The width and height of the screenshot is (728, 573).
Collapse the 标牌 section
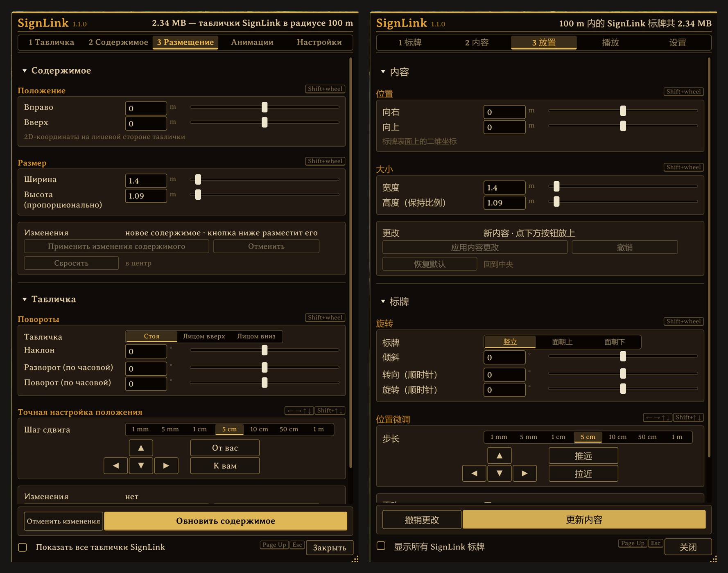383,302
